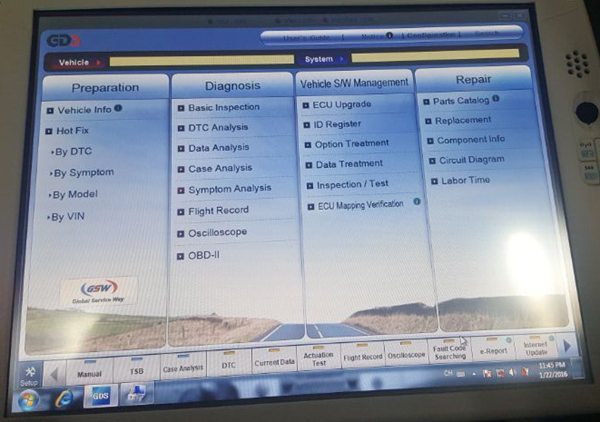Open Flight Record in Diagnosis list

click(x=218, y=210)
